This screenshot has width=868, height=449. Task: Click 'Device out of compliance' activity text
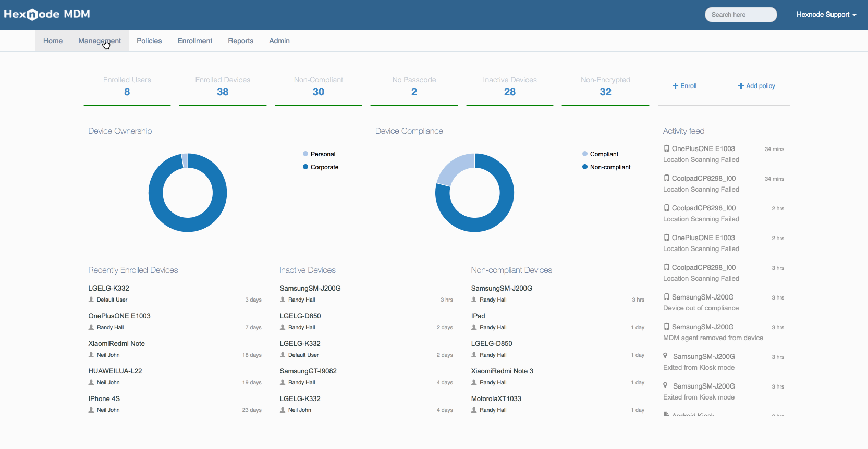pos(701,308)
